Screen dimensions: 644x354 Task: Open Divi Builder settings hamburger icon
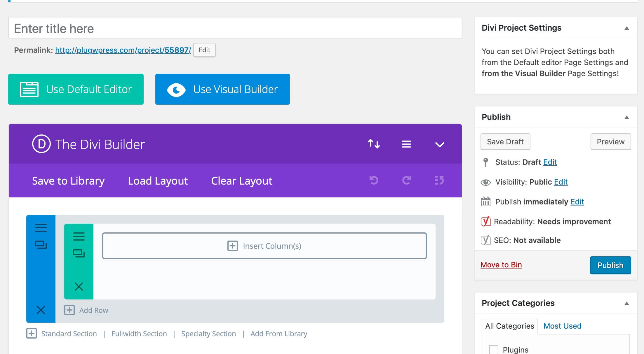coord(406,144)
